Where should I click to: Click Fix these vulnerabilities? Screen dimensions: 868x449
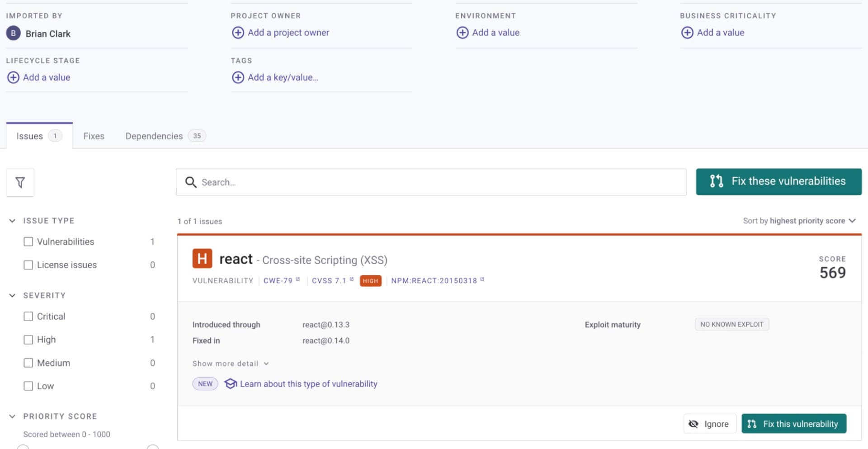point(778,181)
